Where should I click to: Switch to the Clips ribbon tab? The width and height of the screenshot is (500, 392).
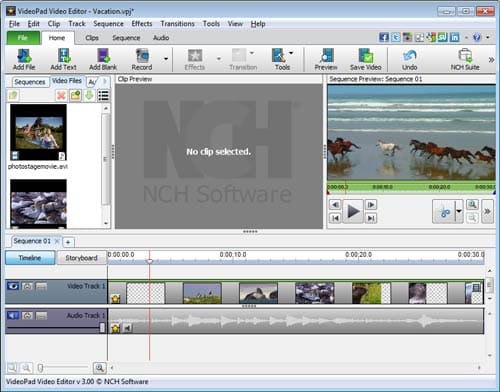(92, 38)
